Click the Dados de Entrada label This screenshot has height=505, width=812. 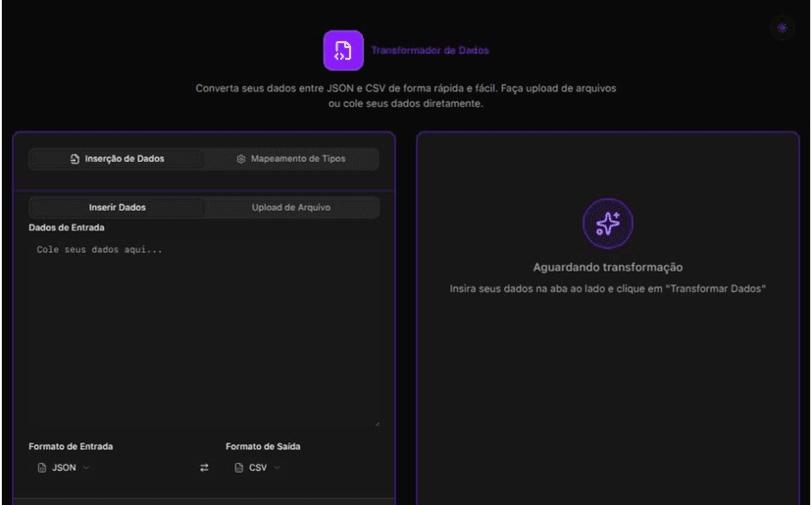tap(67, 227)
